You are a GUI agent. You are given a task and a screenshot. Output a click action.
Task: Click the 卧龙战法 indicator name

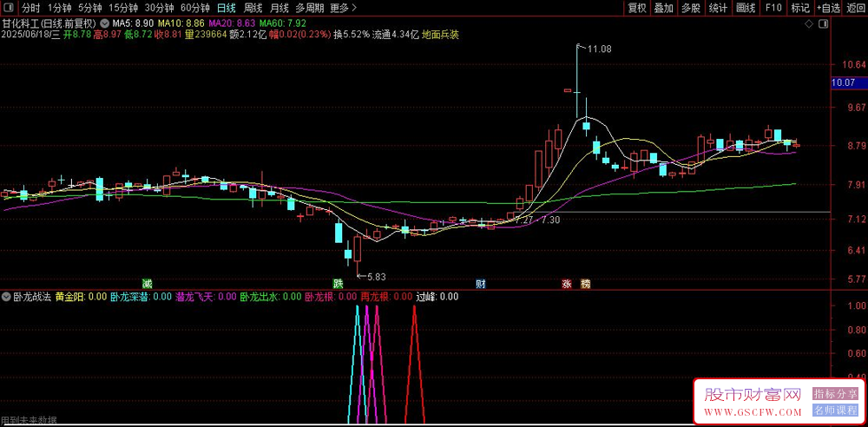tap(33, 297)
